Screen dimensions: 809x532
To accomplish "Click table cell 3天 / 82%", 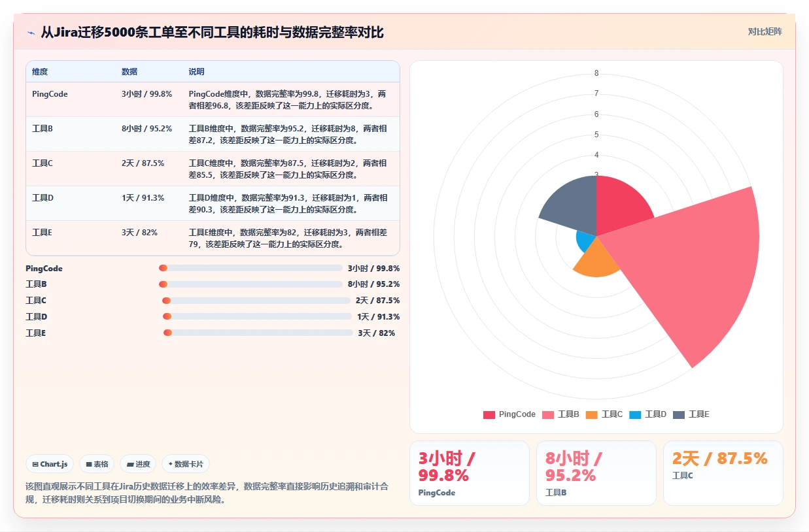I will pos(139,233).
